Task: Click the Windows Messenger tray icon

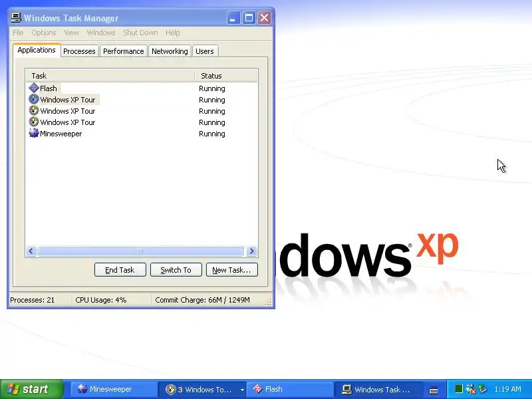Action: (x=471, y=389)
